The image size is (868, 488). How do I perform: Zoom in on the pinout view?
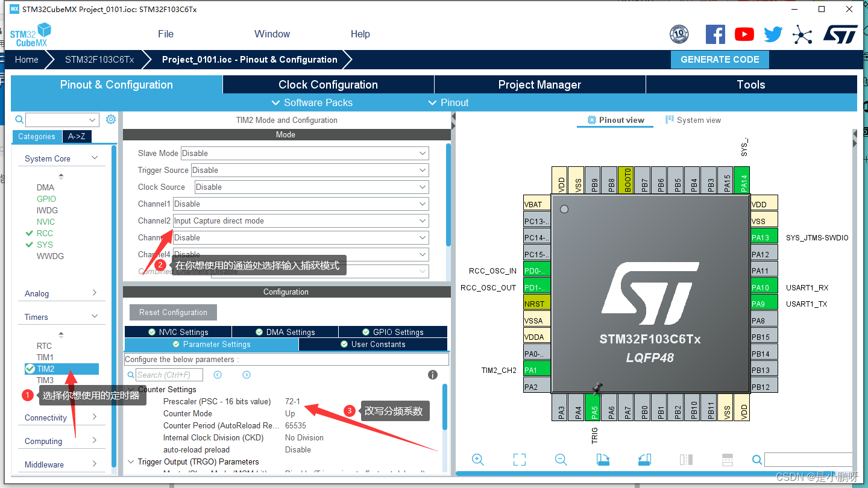tap(478, 460)
